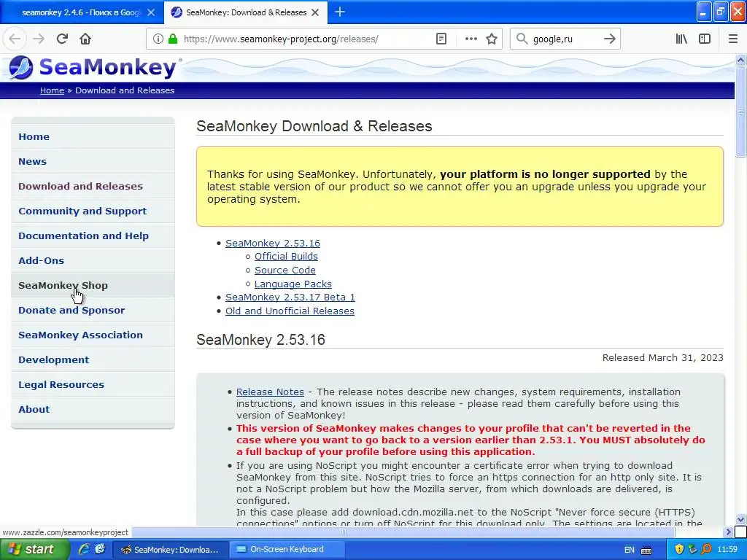Activate SeaMonkey: Downloa... taskbar button
The image size is (747, 560).
pos(170,550)
